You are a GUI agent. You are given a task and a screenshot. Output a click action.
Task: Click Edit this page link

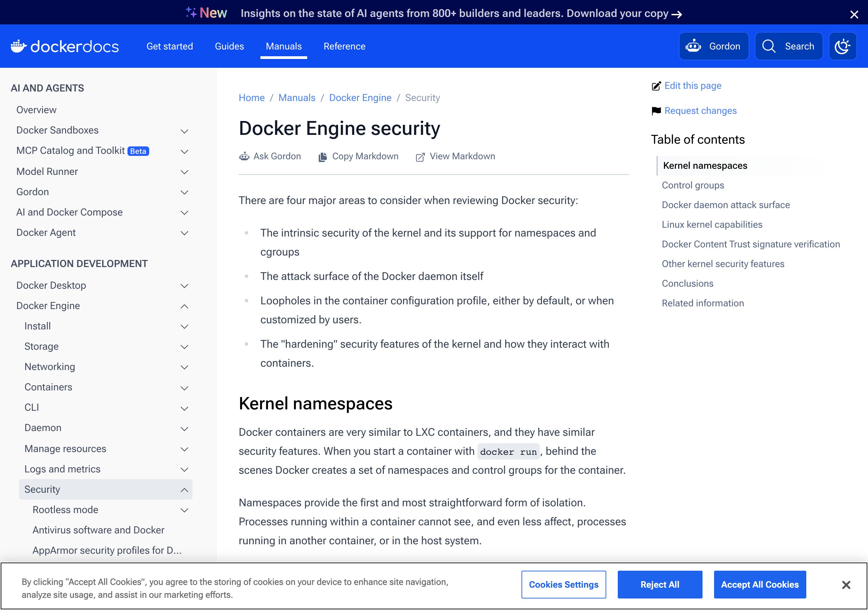coord(693,86)
